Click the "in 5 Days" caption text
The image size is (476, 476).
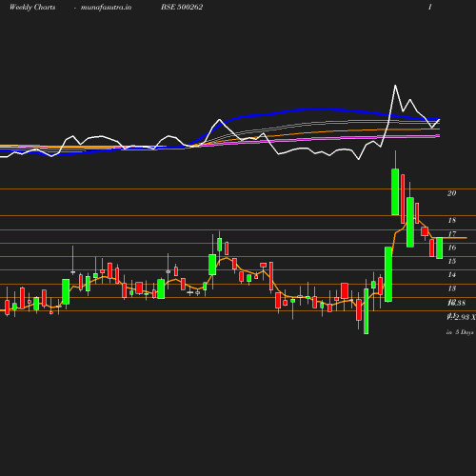pyautogui.click(x=460, y=332)
